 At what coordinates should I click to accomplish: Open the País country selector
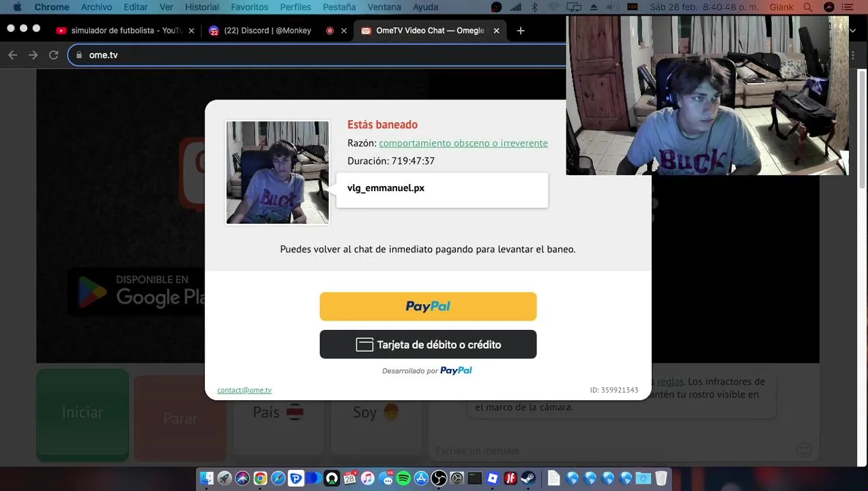click(278, 412)
